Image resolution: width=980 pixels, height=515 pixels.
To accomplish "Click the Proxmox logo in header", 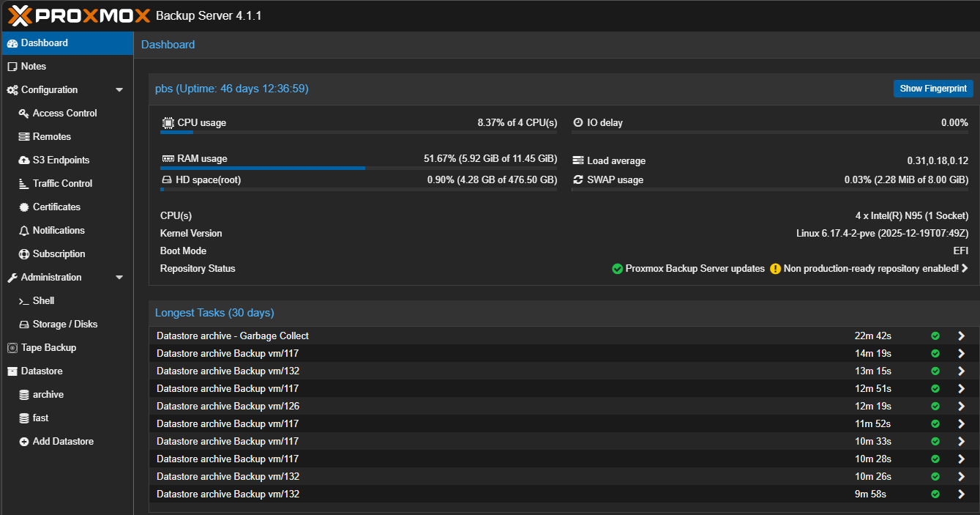I will point(79,15).
